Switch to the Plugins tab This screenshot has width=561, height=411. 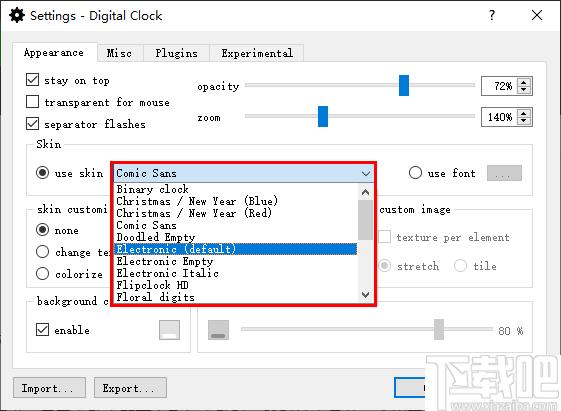pos(176,53)
